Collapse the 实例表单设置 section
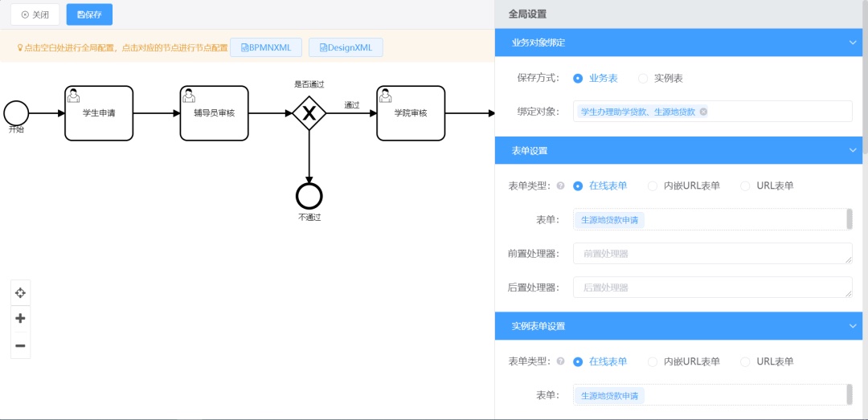868x420 pixels. click(852, 326)
